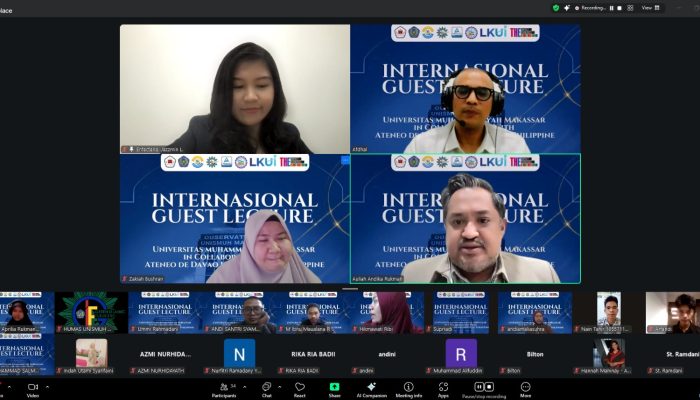The width and height of the screenshot is (700, 400).
Task: Expand the Chat options arrow
Action: pos(279,387)
